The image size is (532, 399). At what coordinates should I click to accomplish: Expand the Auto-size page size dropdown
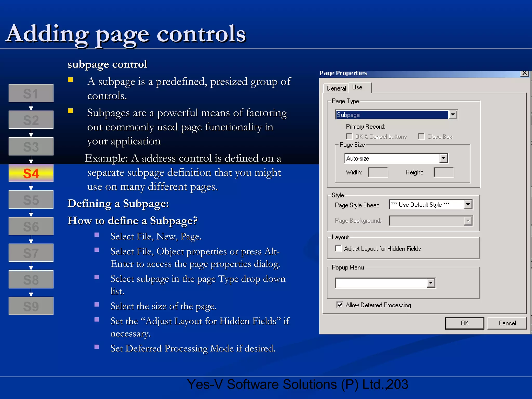(443, 158)
